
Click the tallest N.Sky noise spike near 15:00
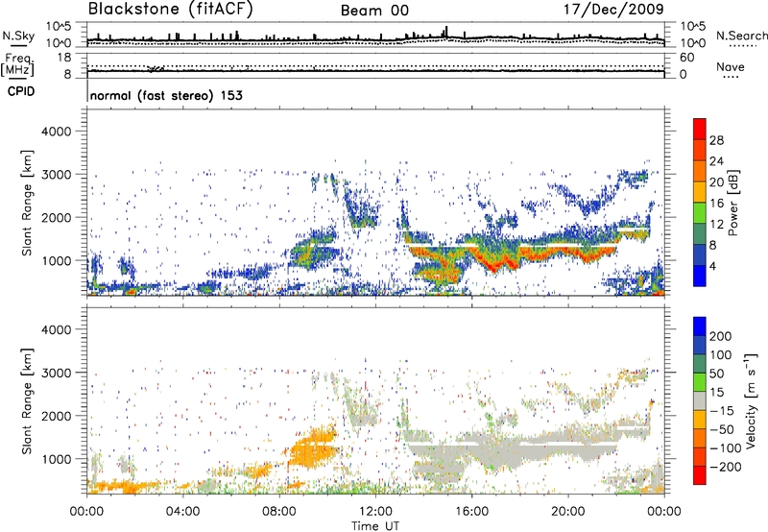(446, 32)
